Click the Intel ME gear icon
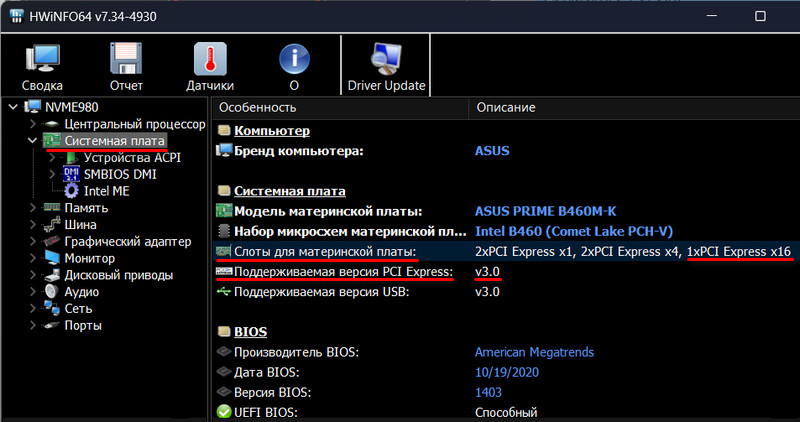The width and height of the screenshot is (800, 422). tap(71, 191)
